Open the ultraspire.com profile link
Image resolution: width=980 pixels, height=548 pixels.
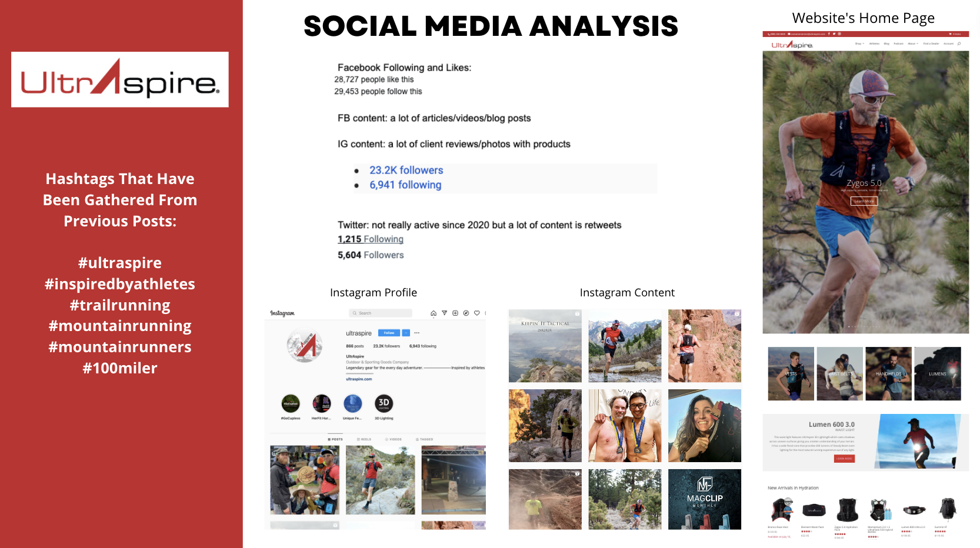pos(359,379)
